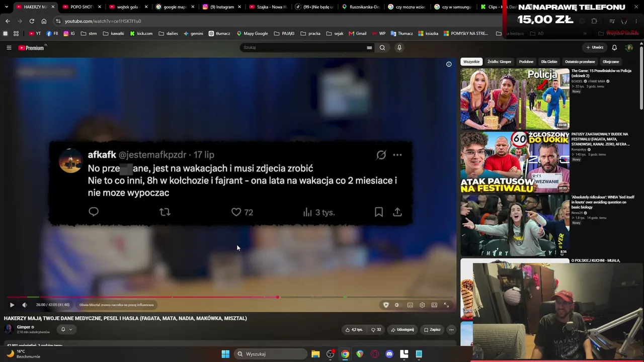Select the Dla Ciebie filter chip

click(549, 62)
